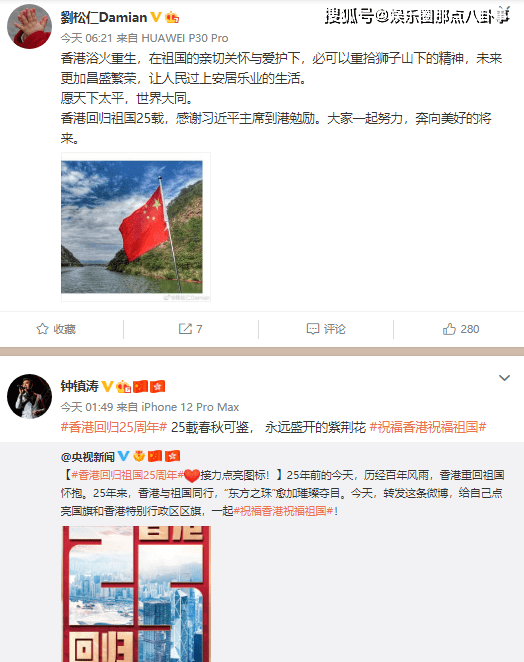The width and height of the screenshot is (524, 662).
Task: Click the 收藏 star icon
Action: point(42,329)
